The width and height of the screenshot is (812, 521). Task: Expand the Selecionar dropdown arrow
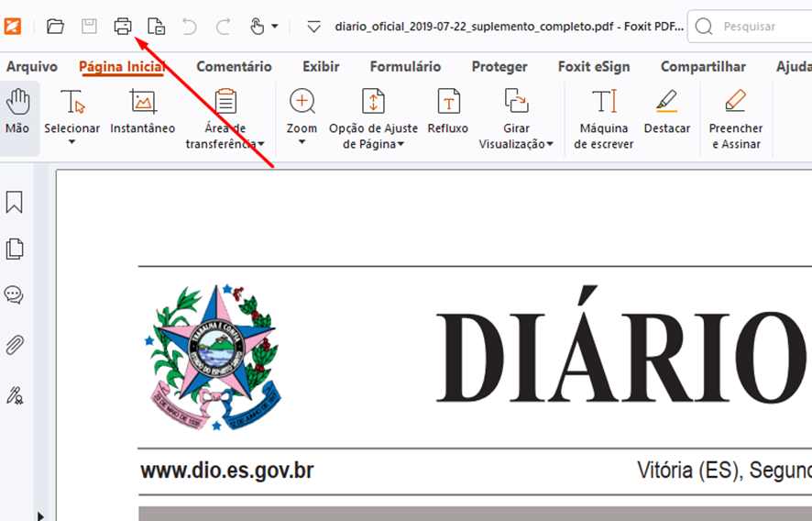click(72, 142)
